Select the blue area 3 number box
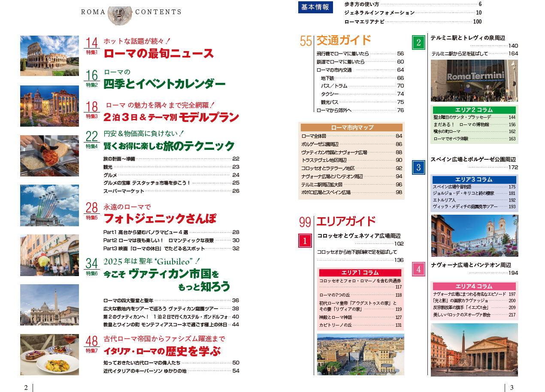This screenshot has width=545, height=392. 418,167
